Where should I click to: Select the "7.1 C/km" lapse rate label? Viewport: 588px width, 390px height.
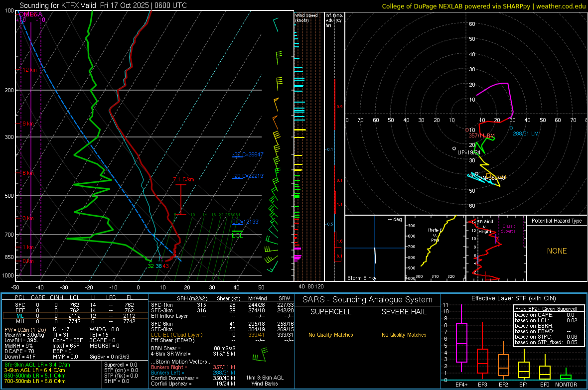(x=184, y=180)
